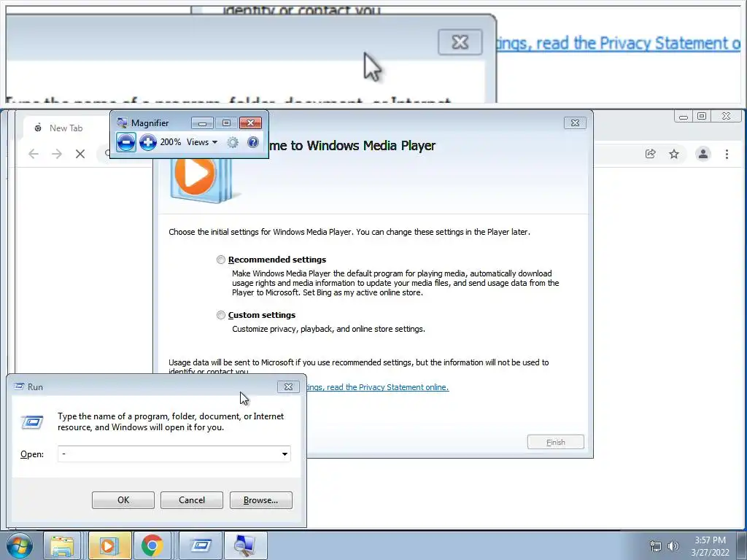
Task: Maximize the Chrome window
Action: [x=701, y=116]
